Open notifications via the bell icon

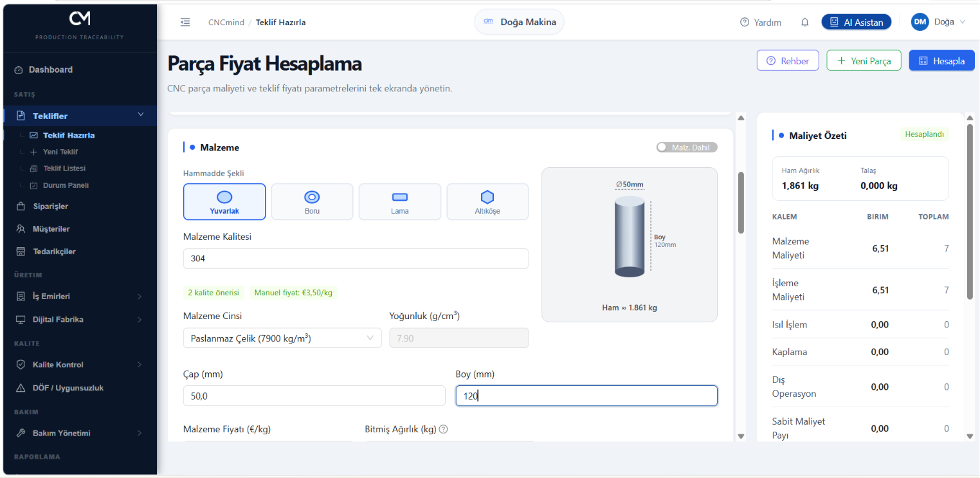pyautogui.click(x=804, y=23)
